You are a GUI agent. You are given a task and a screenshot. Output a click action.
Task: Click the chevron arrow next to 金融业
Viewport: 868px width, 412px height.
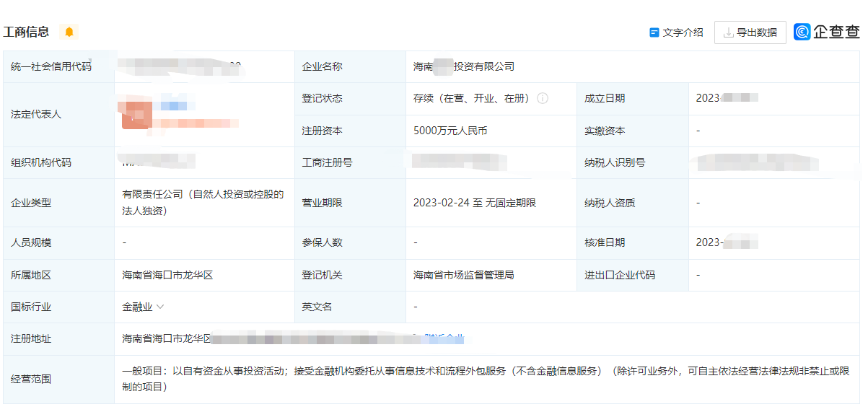160,307
